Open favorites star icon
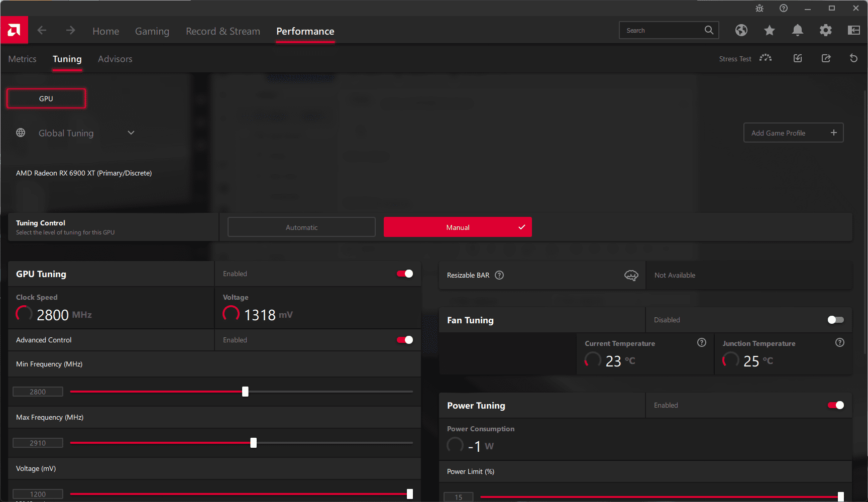Screen dimensions: 868x502 (769, 30)
